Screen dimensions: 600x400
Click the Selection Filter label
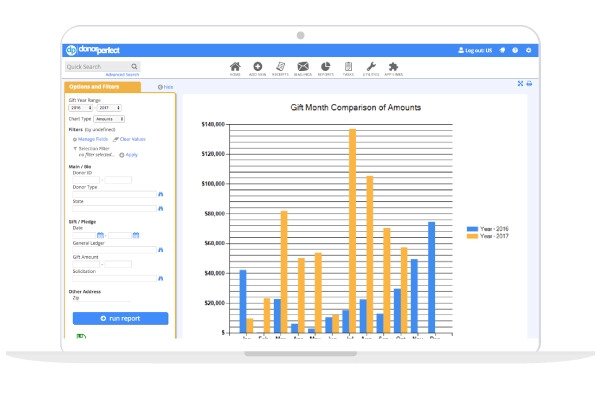94,149
